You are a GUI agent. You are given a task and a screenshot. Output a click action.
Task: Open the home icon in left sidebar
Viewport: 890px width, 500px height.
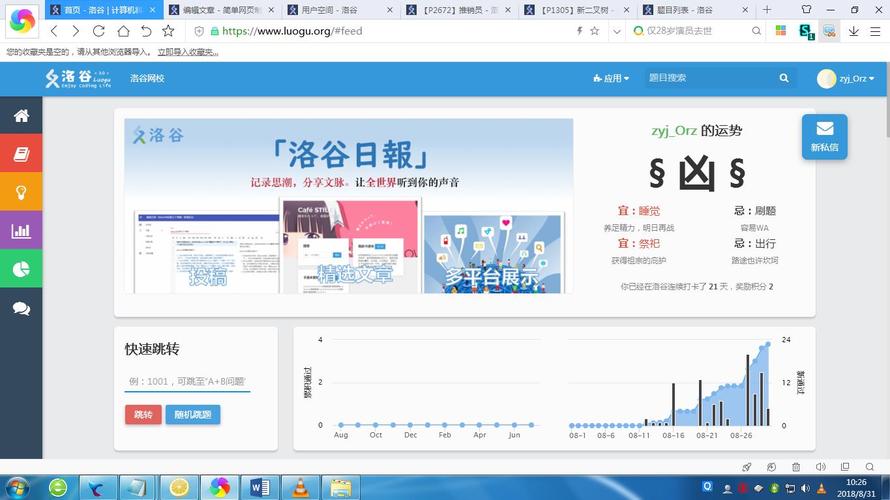pos(21,116)
